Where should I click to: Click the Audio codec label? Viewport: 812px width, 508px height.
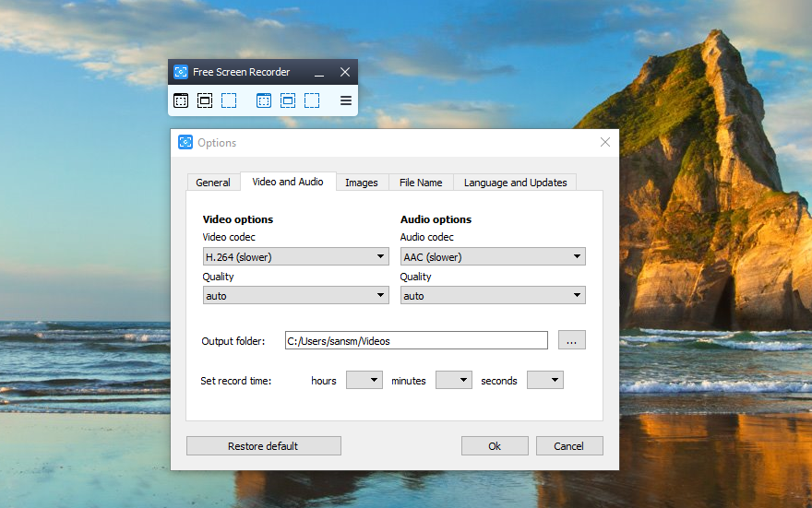click(x=426, y=237)
